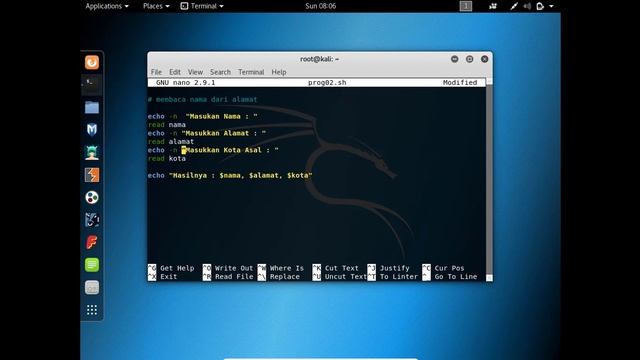Screen dimensions: 640x360
Task: Launch Burp Suite from the orange lightning dock icon
Action: [x=92, y=175]
